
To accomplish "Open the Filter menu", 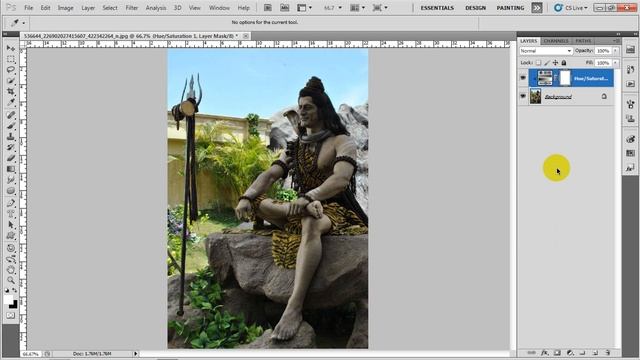I will (132, 8).
